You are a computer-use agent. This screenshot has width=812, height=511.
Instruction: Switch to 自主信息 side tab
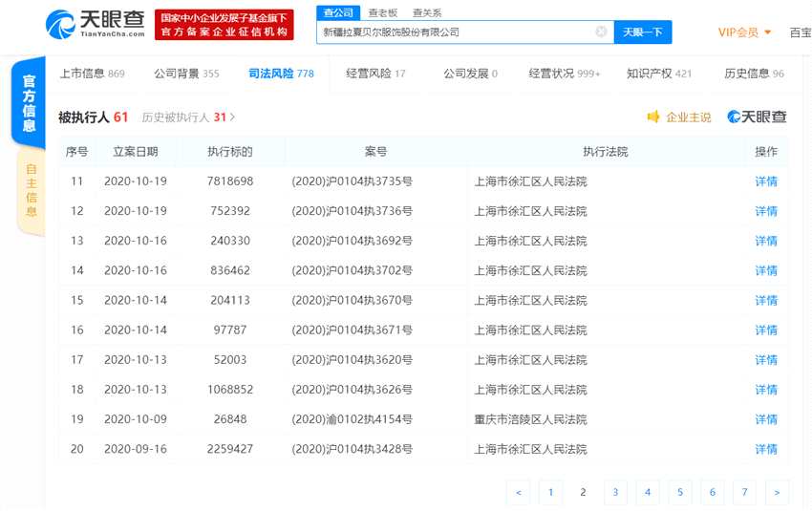(x=32, y=190)
